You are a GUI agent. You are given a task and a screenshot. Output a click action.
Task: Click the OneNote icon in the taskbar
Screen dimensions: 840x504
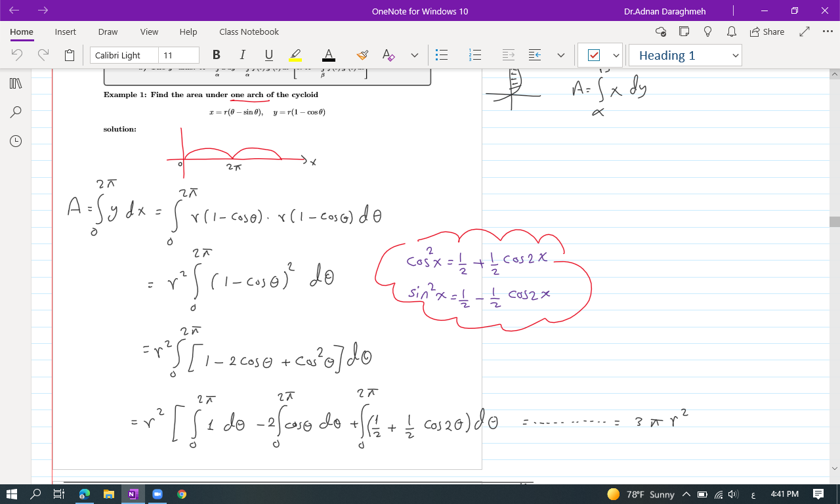click(132, 493)
